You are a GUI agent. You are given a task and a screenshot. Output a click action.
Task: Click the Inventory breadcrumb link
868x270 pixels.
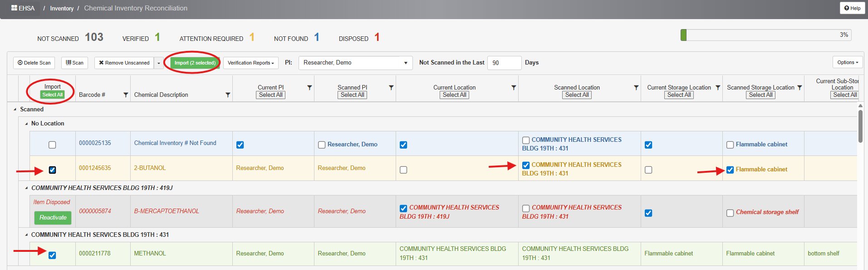[x=62, y=8]
